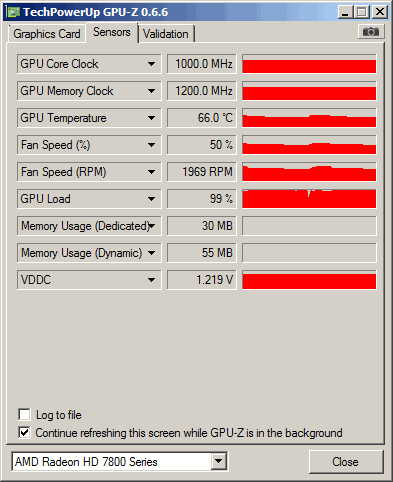Open the Fan Speed (RPM) dropdown

89,172
